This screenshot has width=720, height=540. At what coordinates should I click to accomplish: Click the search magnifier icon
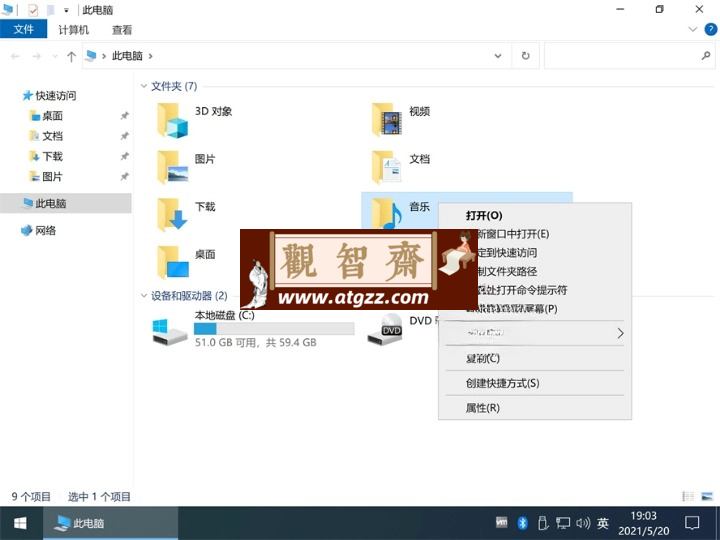coord(706,56)
